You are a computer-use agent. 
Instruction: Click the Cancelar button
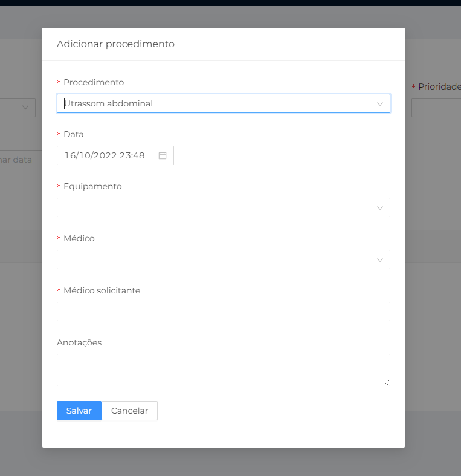[129, 411]
